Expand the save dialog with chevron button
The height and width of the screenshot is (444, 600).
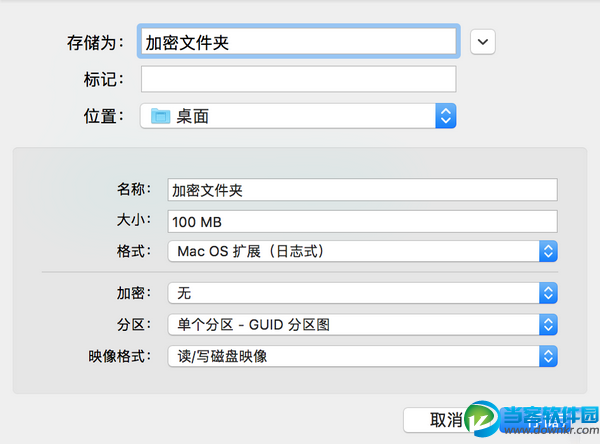pos(484,42)
